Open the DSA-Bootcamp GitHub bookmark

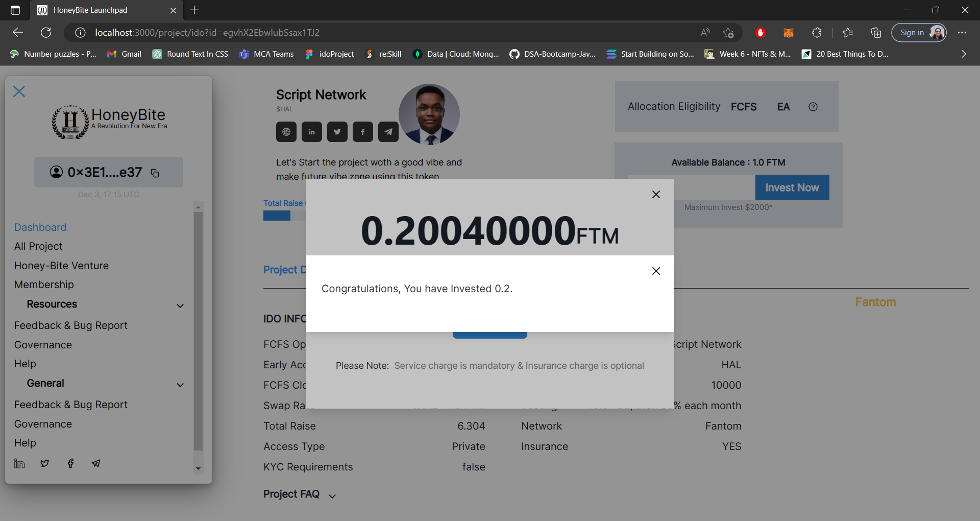tap(553, 54)
